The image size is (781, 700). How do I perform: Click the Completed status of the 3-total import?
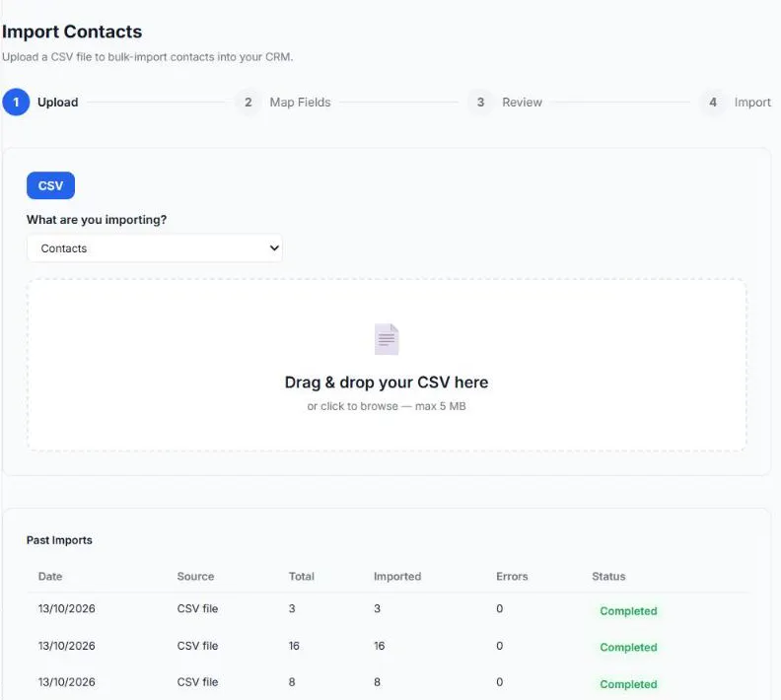628,611
